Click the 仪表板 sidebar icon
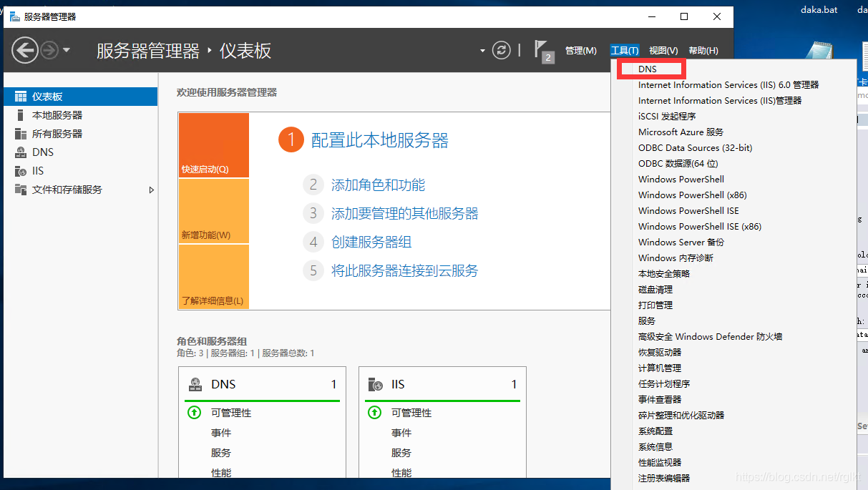Image resolution: width=868 pixels, height=490 pixels. 20,97
